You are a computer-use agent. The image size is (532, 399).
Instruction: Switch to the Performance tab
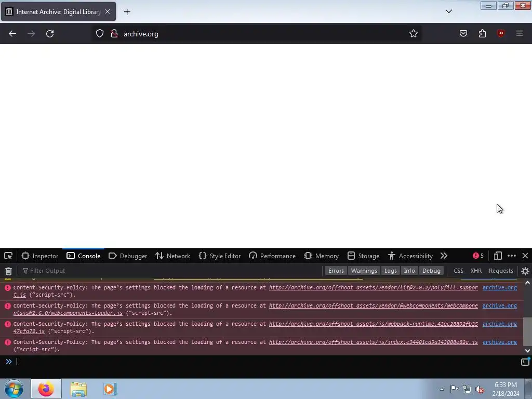coord(272,256)
